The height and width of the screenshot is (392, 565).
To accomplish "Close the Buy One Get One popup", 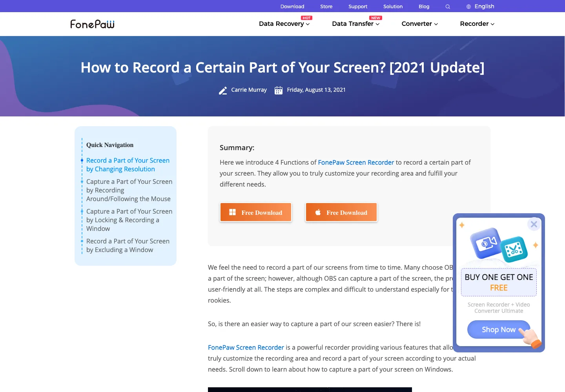I will click(534, 224).
